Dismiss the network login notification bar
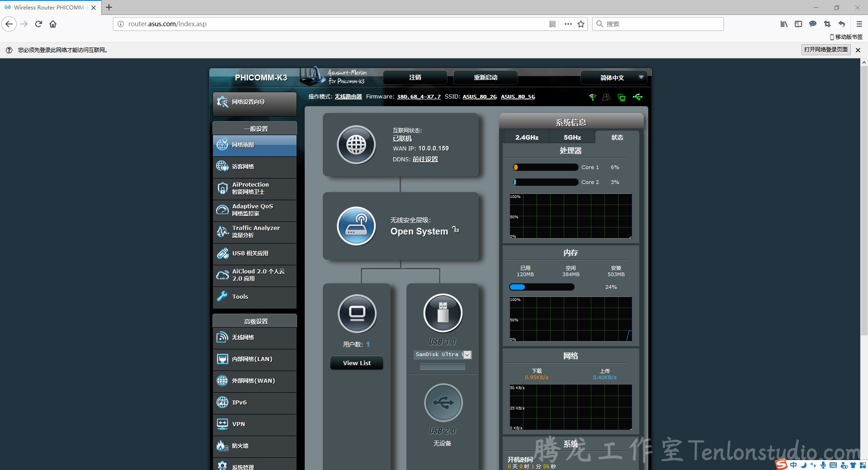The height and width of the screenshot is (470, 868). click(x=858, y=50)
